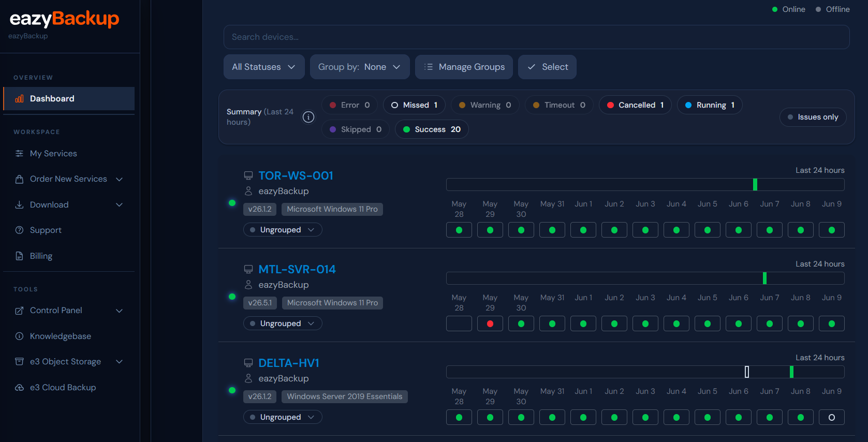Click the Knowledgebase info icon
The height and width of the screenshot is (442, 868).
coord(20,336)
